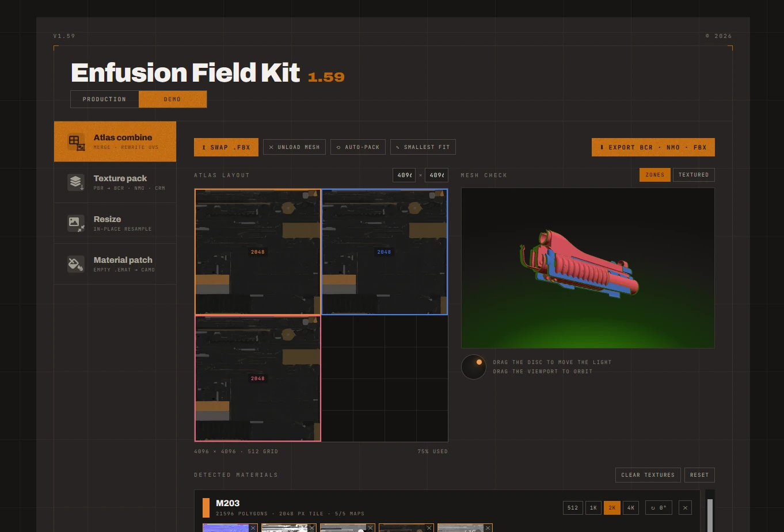Click Unload Mesh button

pyautogui.click(x=294, y=147)
